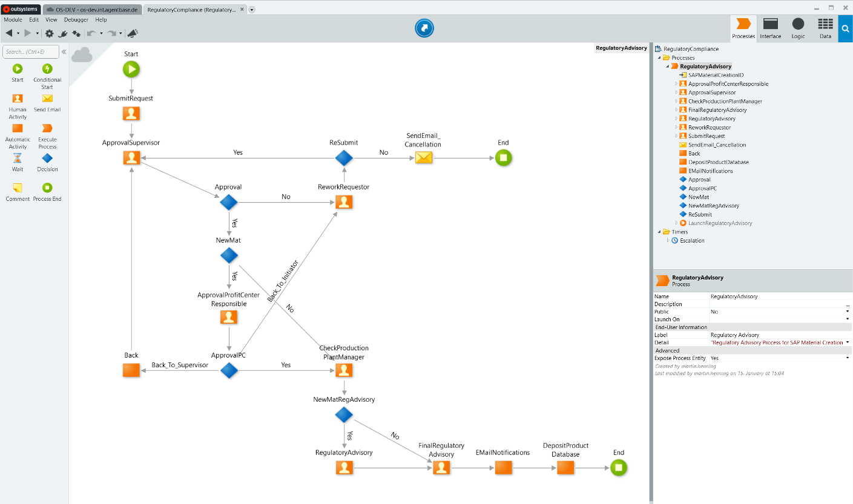Click the back navigation arrow button
The image size is (853, 504).
pyautogui.click(x=8, y=33)
